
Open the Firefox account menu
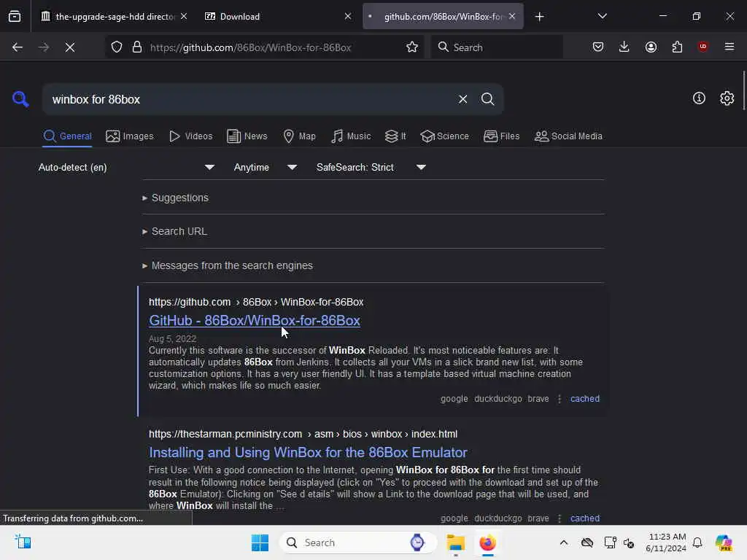click(651, 47)
